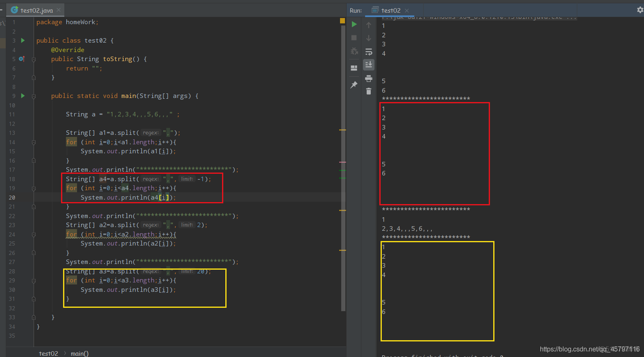Click test02 in the breadcrumb bar
This screenshot has height=357, width=644.
point(48,353)
